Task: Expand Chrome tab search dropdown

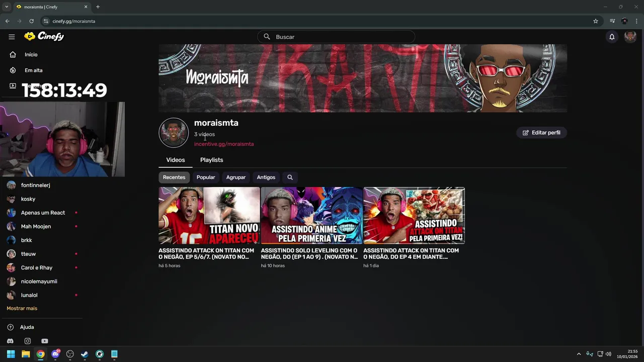Action: click(x=7, y=7)
